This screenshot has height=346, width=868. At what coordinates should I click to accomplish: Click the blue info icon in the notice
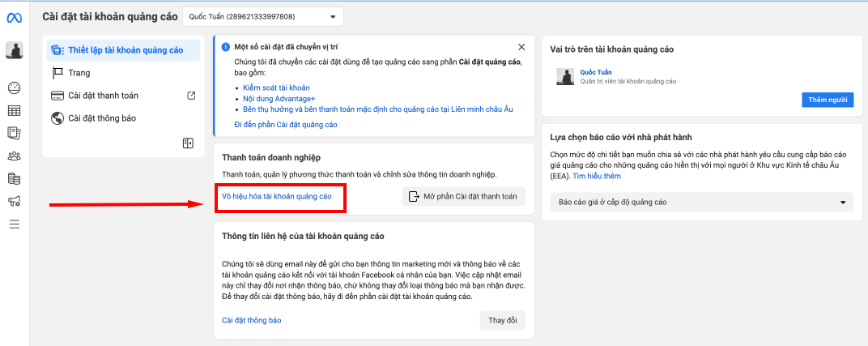pos(225,48)
